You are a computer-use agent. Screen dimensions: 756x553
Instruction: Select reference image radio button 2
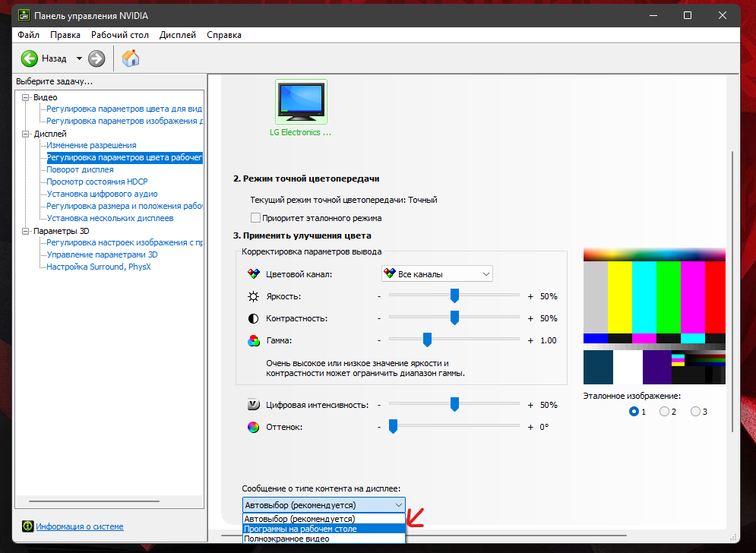[664, 412]
